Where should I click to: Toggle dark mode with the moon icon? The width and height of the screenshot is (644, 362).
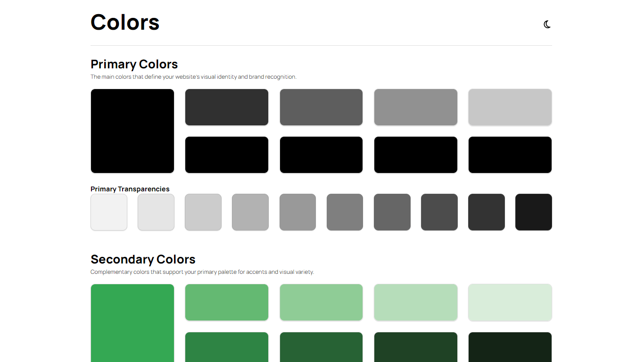point(547,25)
